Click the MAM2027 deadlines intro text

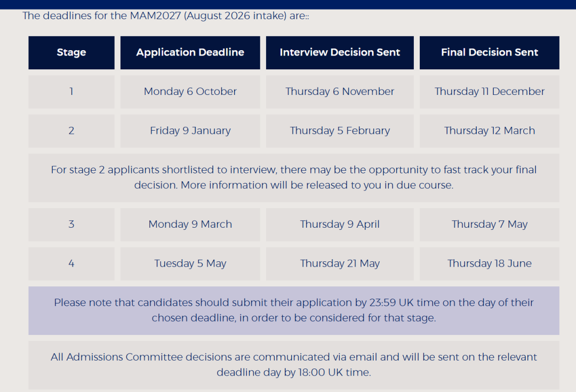click(166, 15)
